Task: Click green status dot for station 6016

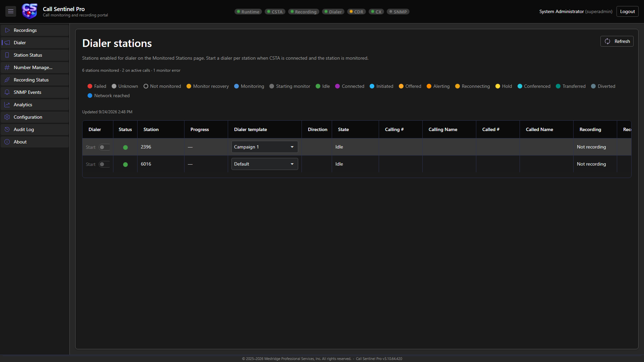Action: click(125, 165)
